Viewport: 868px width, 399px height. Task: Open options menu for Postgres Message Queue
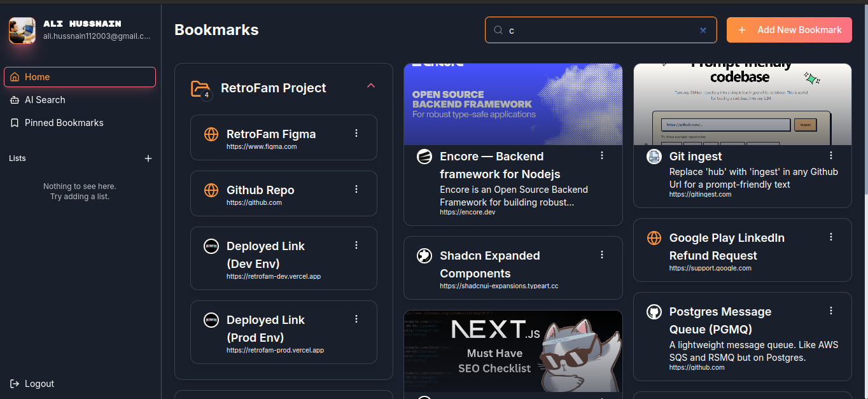pyautogui.click(x=831, y=311)
